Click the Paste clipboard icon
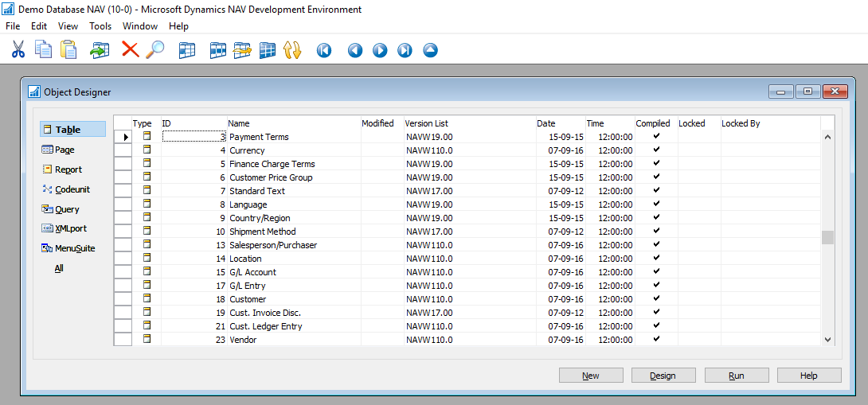 point(68,49)
